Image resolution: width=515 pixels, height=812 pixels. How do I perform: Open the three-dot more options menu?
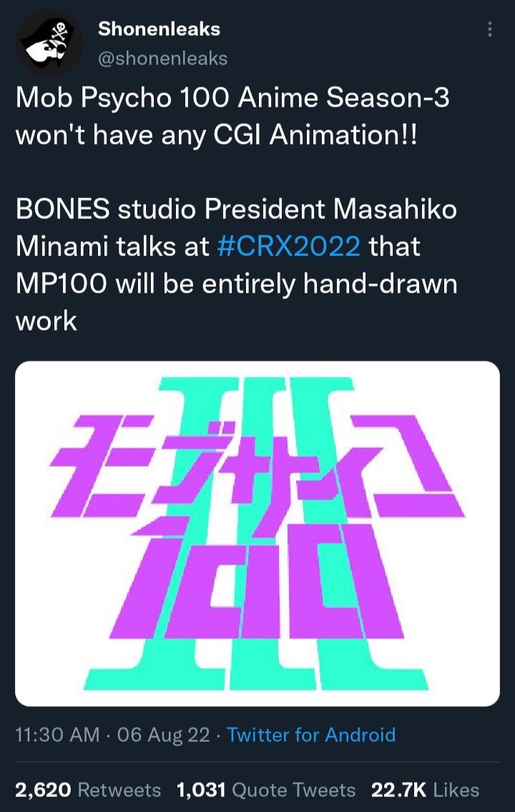point(489,29)
